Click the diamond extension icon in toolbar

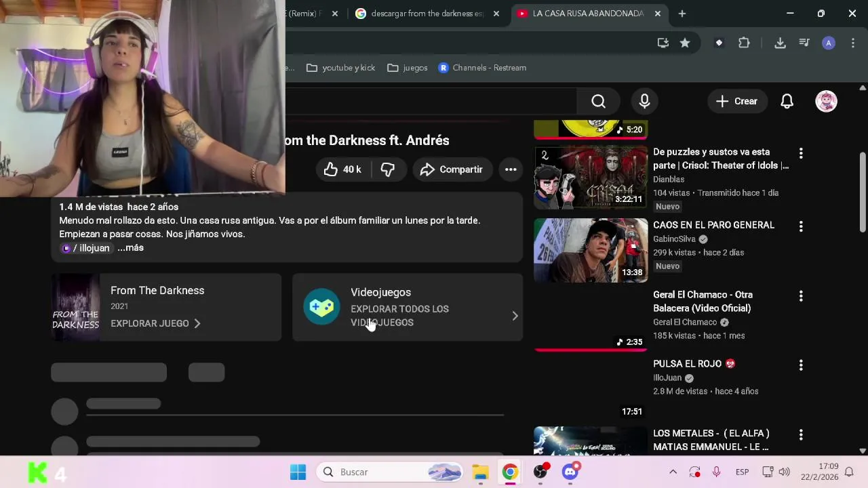click(x=719, y=43)
